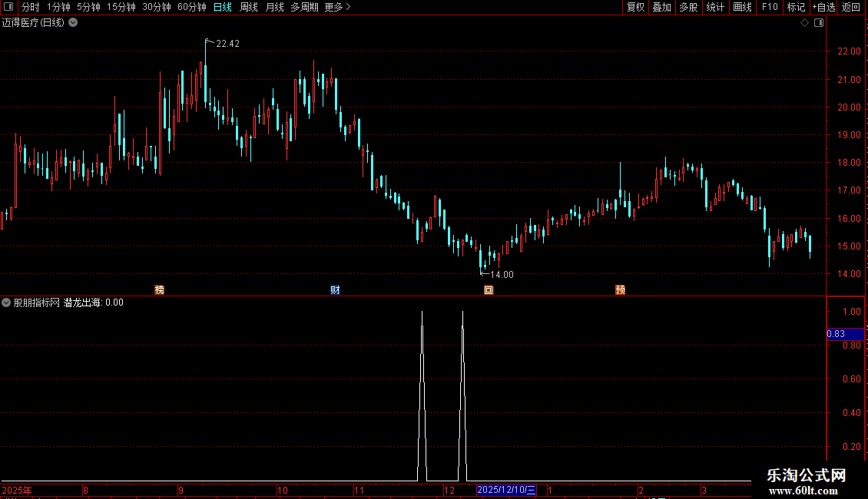The height and width of the screenshot is (499, 868).
Task: Toggle the panel layout icon at top-left
Action: (x=8, y=7)
